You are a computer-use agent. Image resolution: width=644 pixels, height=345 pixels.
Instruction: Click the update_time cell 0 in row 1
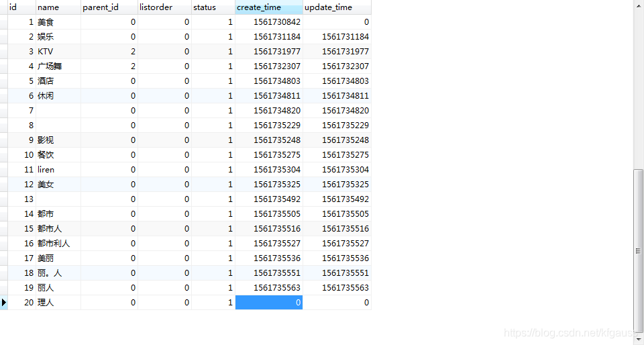337,22
